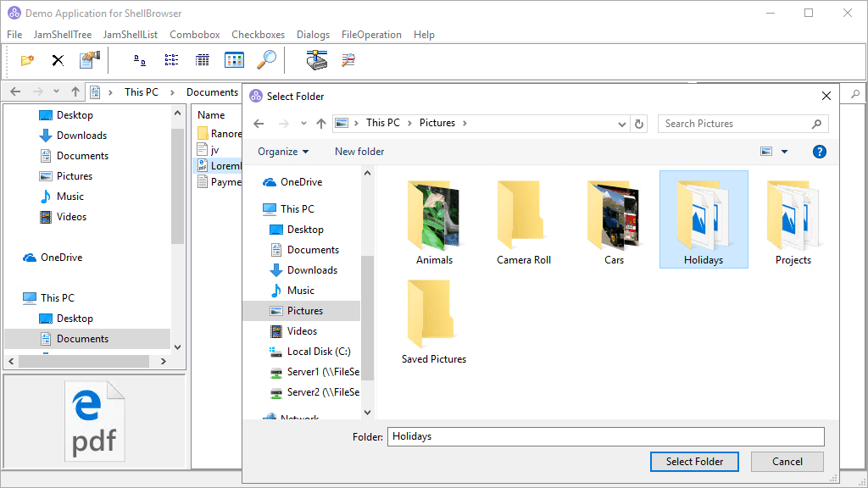Select the magnifier search icon on the toolbar
The height and width of the screenshot is (488, 868).
[x=265, y=60]
